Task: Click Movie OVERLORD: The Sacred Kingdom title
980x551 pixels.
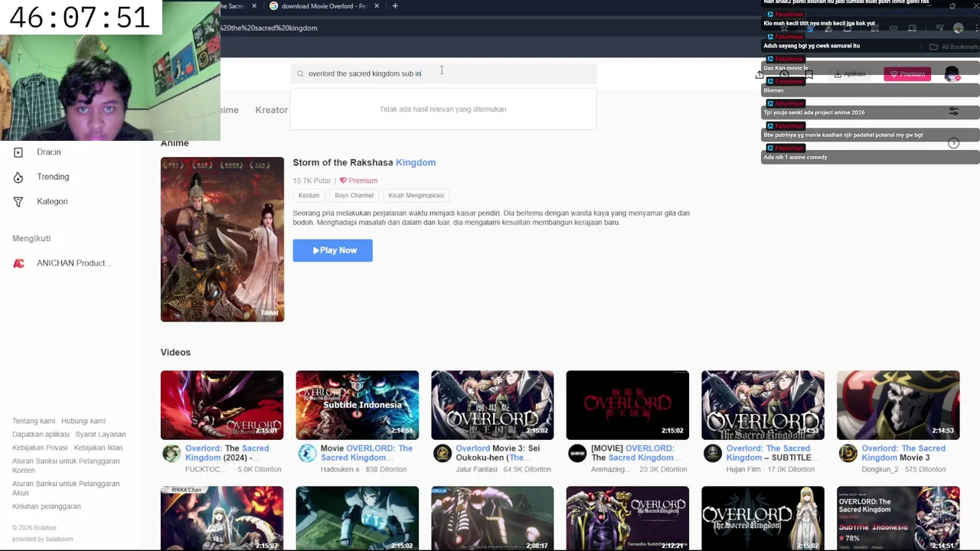Action: point(367,453)
